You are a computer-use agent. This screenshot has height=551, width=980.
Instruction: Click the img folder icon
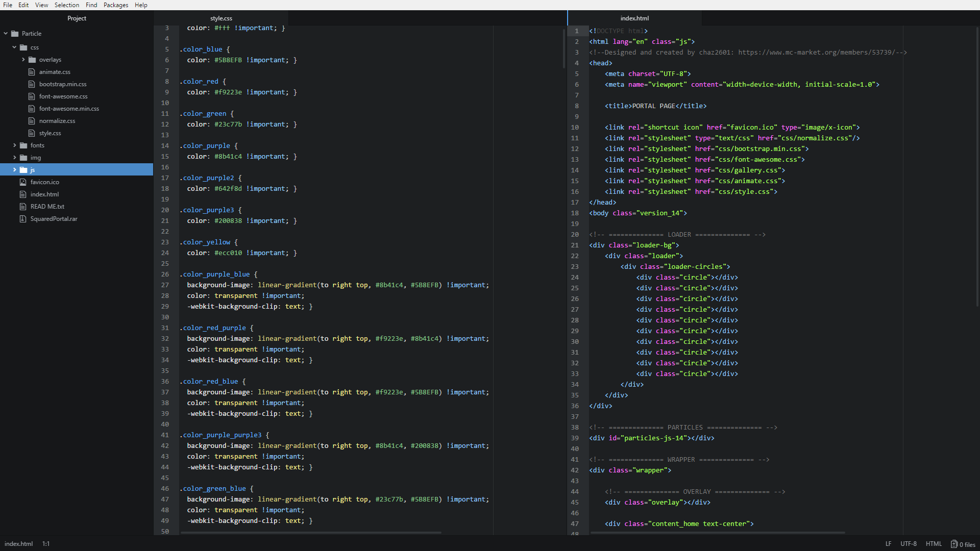tap(23, 158)
